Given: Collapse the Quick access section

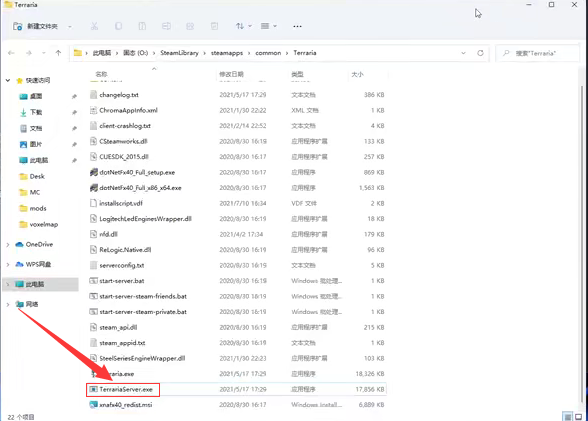Looking at the screenshot, I should 8,80.
